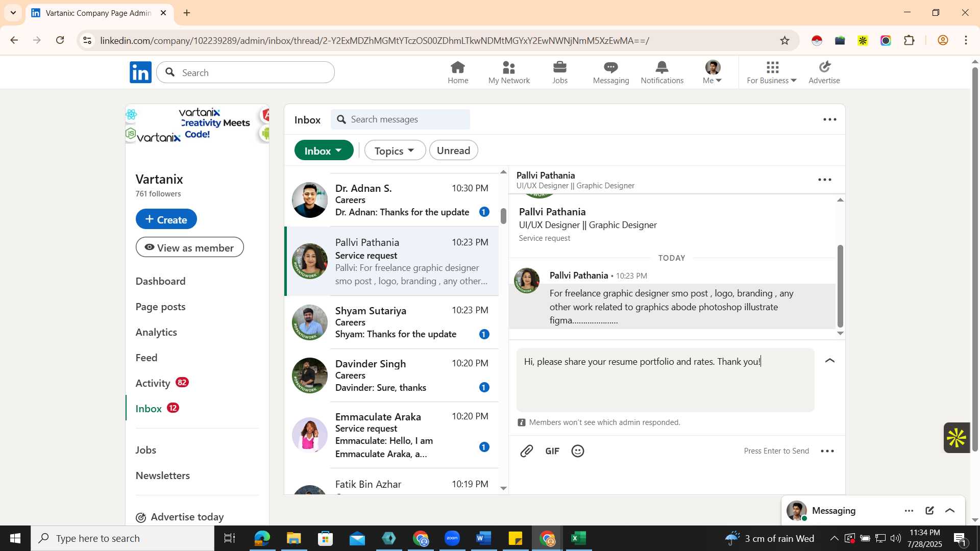Screen dimensions: 980x551
Task: Go back in browser history
Action: [x=14, y=40]
